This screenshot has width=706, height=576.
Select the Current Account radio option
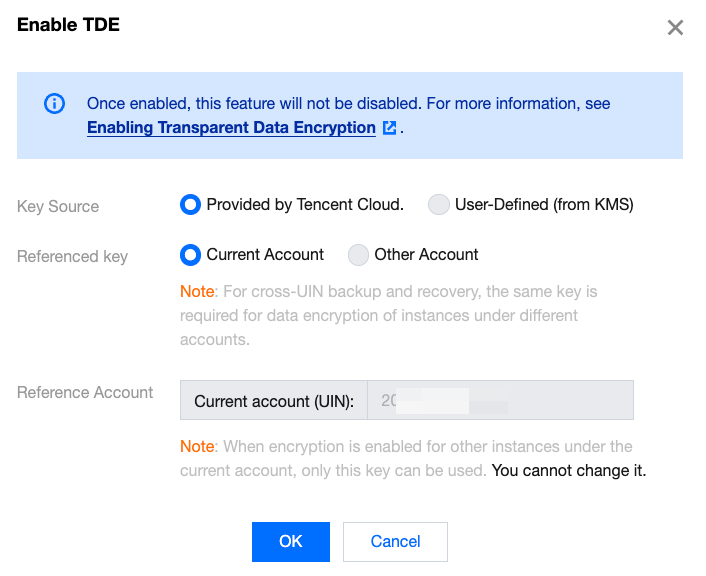pos(190,255)
